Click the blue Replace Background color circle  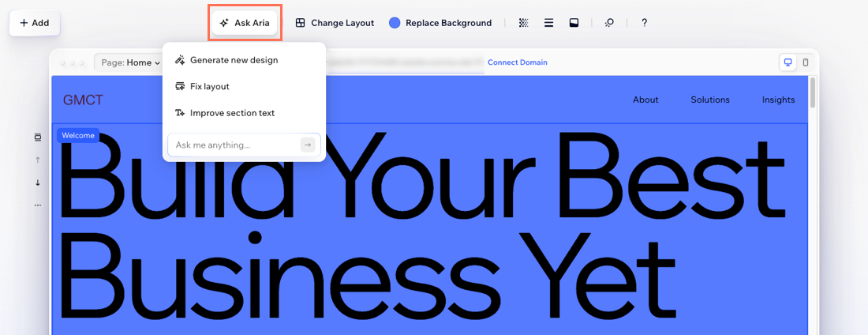pos(395,23)
